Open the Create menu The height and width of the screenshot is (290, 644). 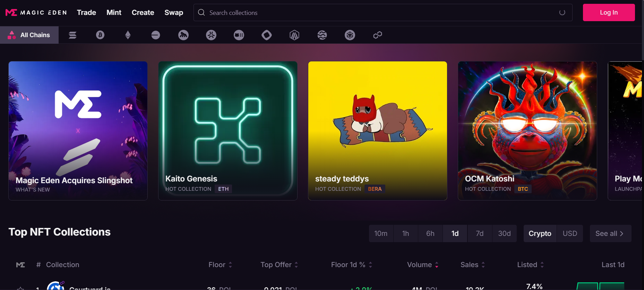pos(143,12)
